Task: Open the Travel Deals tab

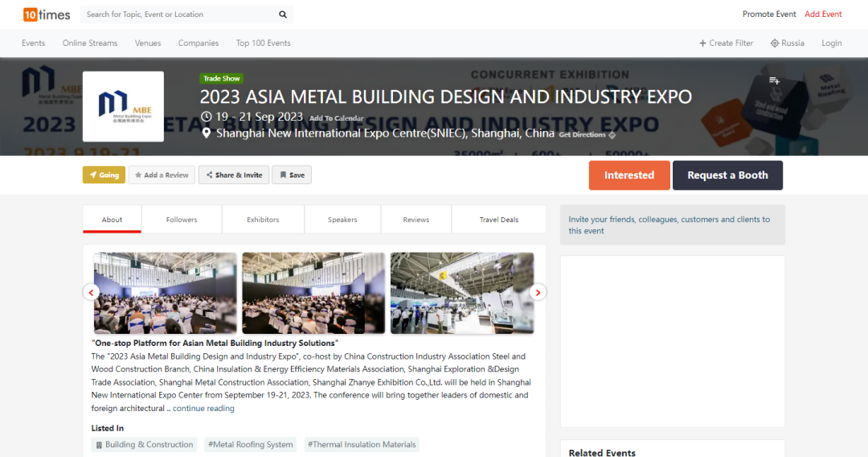Action: pyautogui.click(x=499, y=220)
